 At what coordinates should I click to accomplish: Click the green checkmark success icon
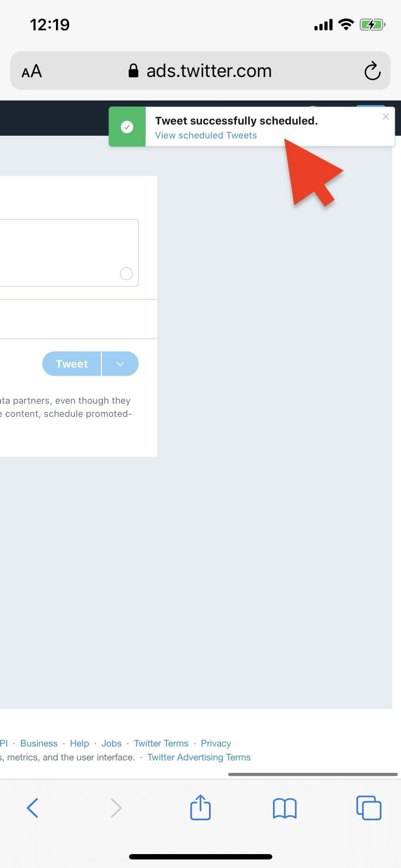coord(127,127)
